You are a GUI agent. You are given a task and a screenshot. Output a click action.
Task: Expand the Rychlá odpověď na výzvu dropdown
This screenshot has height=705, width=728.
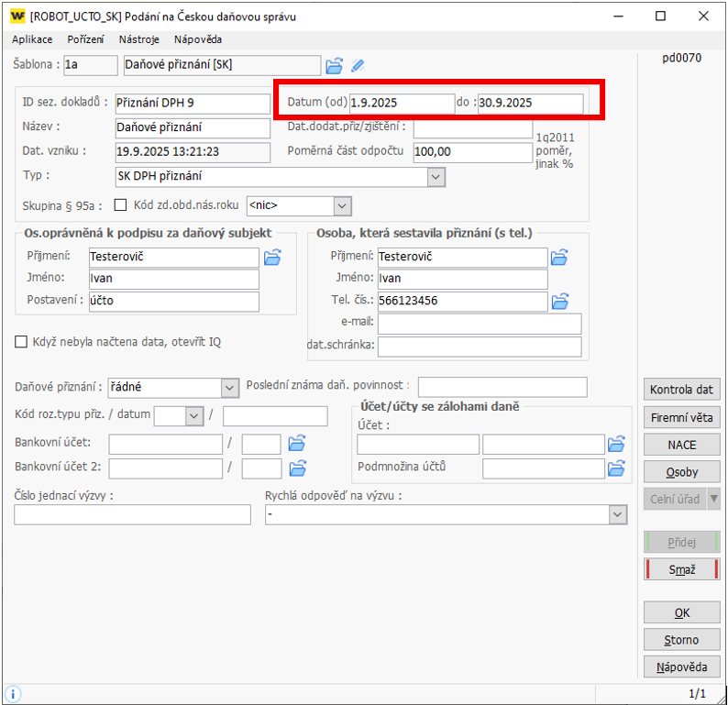pos(617,515)
